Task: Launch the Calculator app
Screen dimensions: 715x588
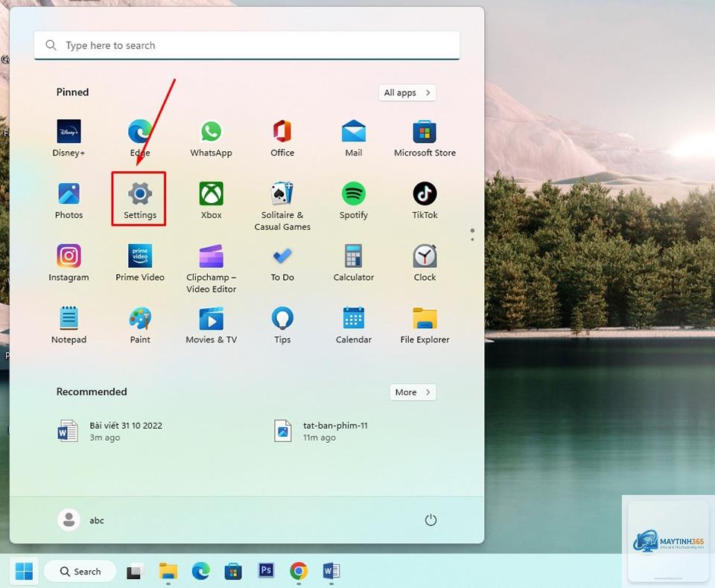Action: click(x=353, y=263)
